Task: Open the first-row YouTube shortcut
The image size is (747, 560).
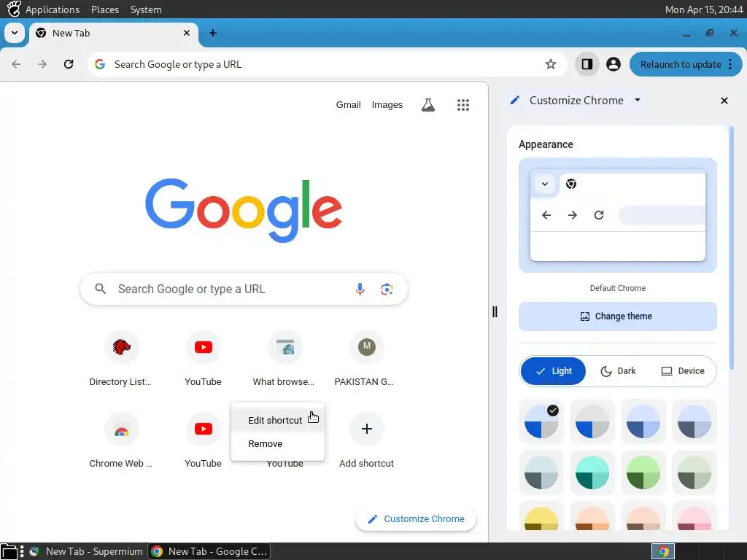Action: 203,359
